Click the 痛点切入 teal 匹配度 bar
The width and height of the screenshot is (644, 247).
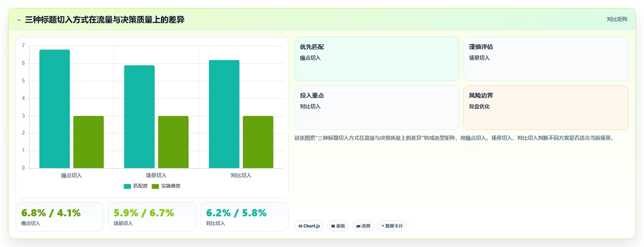[x=55, y=109]
